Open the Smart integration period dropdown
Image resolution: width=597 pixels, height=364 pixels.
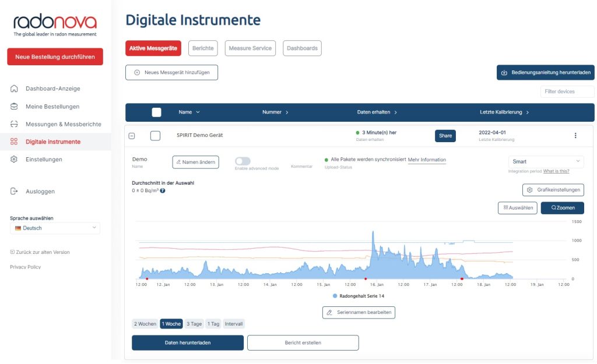546,162
